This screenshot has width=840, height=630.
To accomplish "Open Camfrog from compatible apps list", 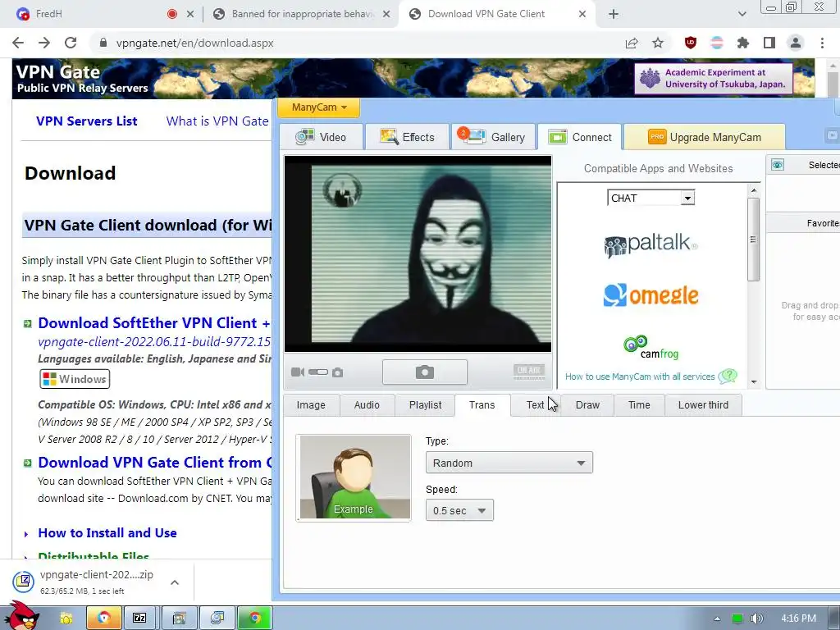I will [x=651, y=348].
